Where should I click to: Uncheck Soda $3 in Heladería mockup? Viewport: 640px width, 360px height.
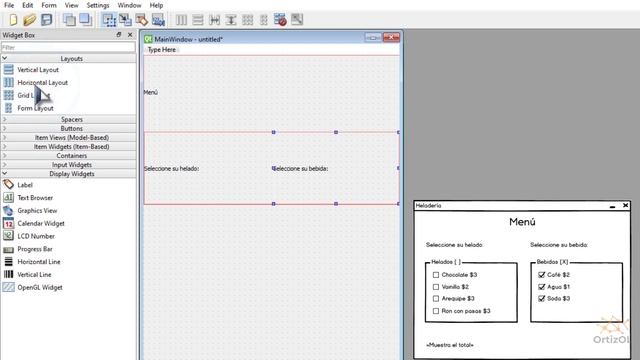(542, 299)
